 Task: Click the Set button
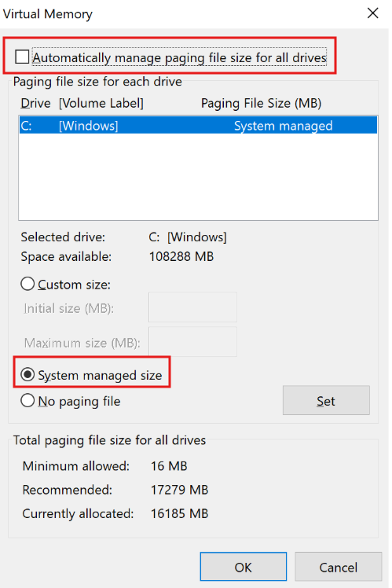pos(326,400)
